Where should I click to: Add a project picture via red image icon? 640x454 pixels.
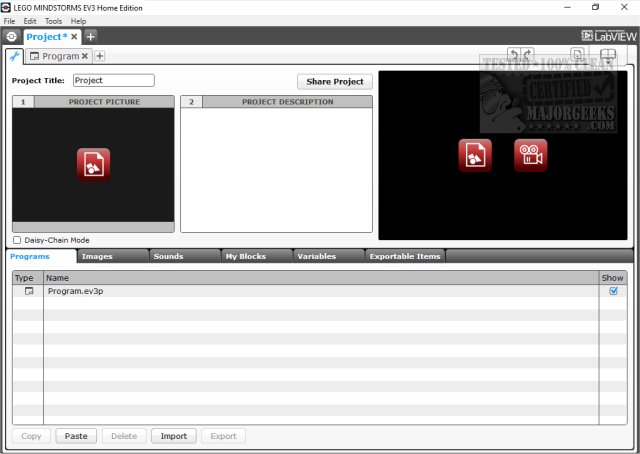[93, 165]
